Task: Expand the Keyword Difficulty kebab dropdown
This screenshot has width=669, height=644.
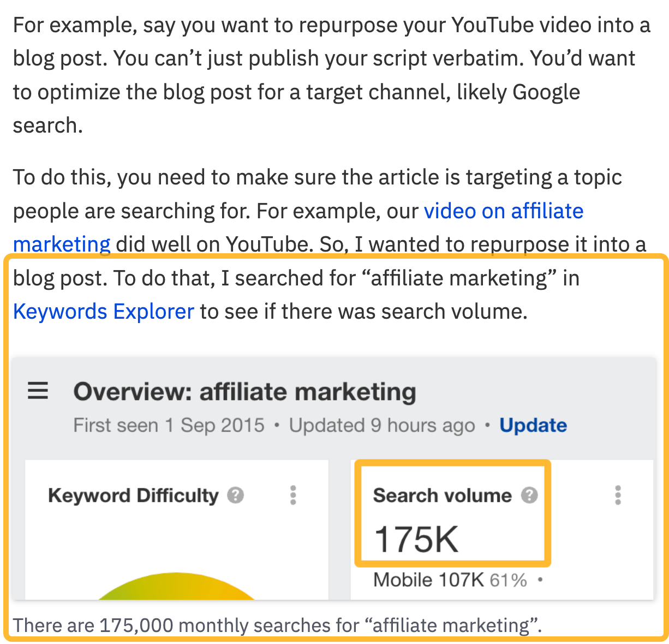Action: [x=293, y=496]
